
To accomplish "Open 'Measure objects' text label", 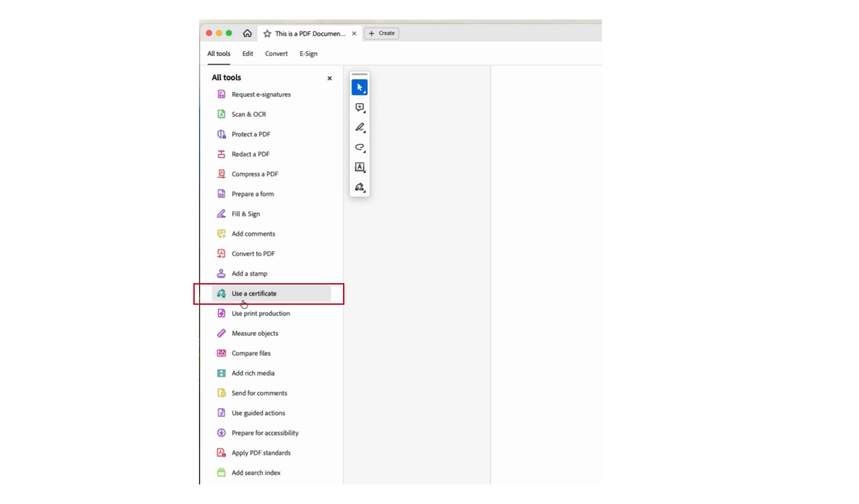I will pos(255,333).
